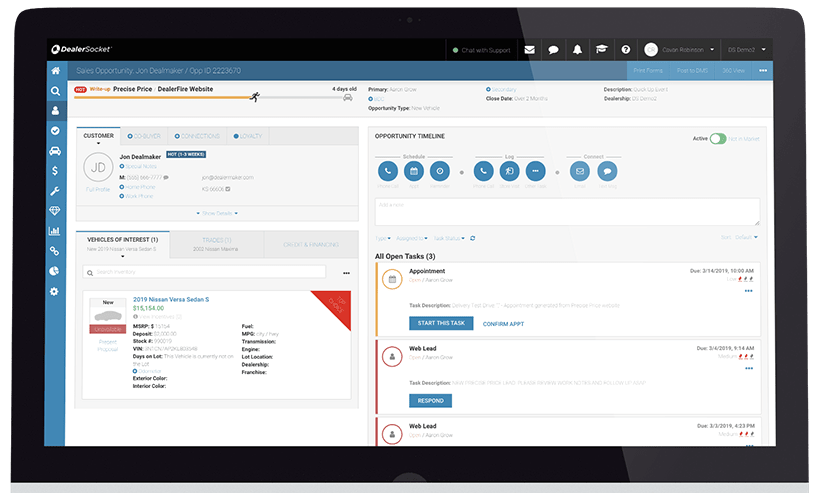Open the diamond icon in sidebar
Screen dimensions: 819x493
[55, 211]
